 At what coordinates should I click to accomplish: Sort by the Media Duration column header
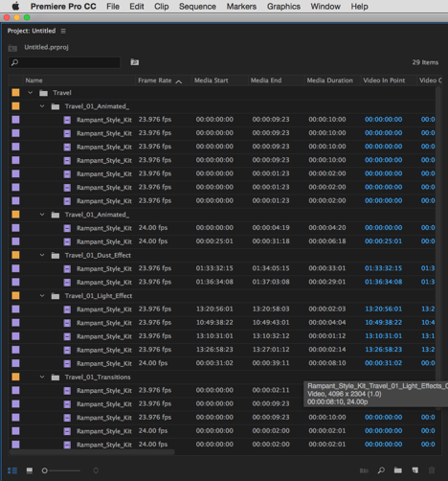(x=330, y=80)
